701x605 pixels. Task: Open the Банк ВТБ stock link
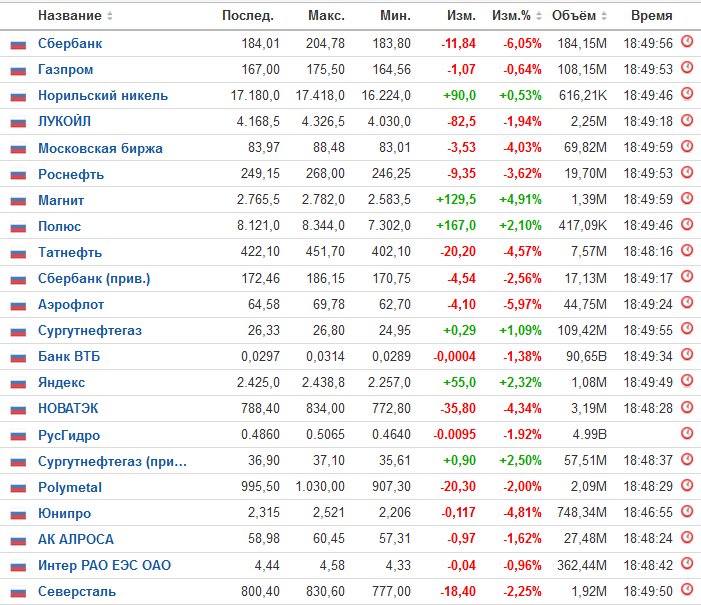[x=69, y=356]
